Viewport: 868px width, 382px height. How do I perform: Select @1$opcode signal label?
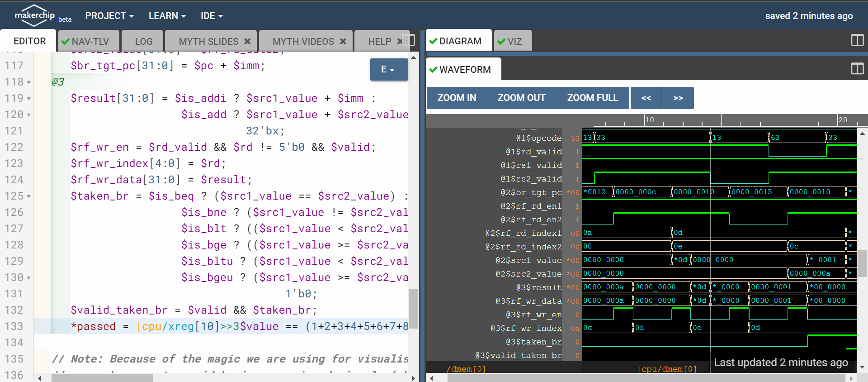coord(539,138)
